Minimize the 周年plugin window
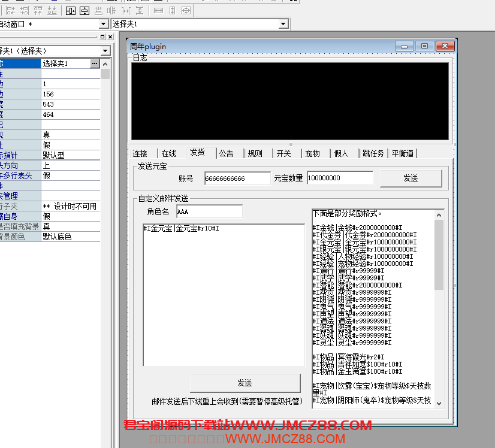Image resolution: width=495 pixels, height=448 pixels. 404,46
